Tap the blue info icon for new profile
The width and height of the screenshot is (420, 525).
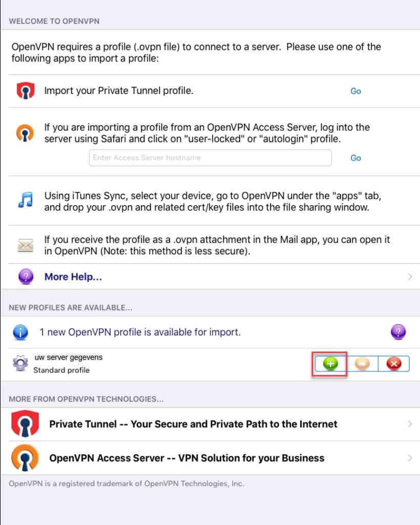[20, 332]
